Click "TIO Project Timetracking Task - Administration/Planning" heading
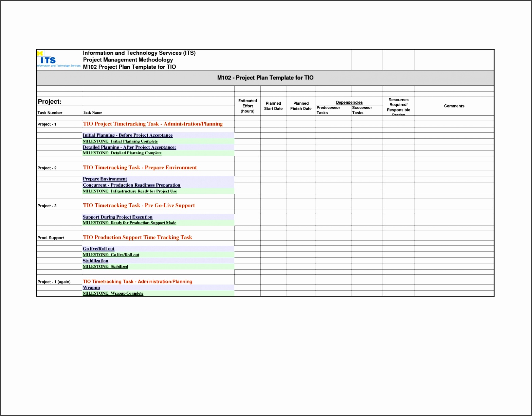 [x=153, y=124]
